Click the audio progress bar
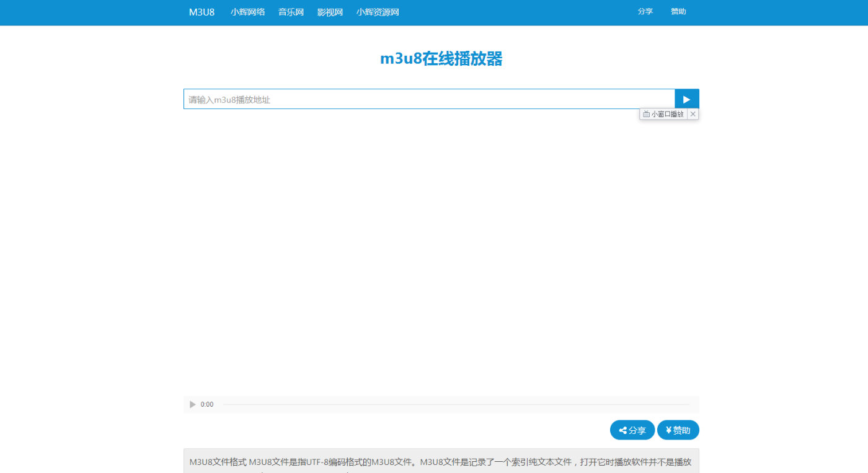Image resolution: width=868 pixels, height=473 pixels. (x=459, y=404)
